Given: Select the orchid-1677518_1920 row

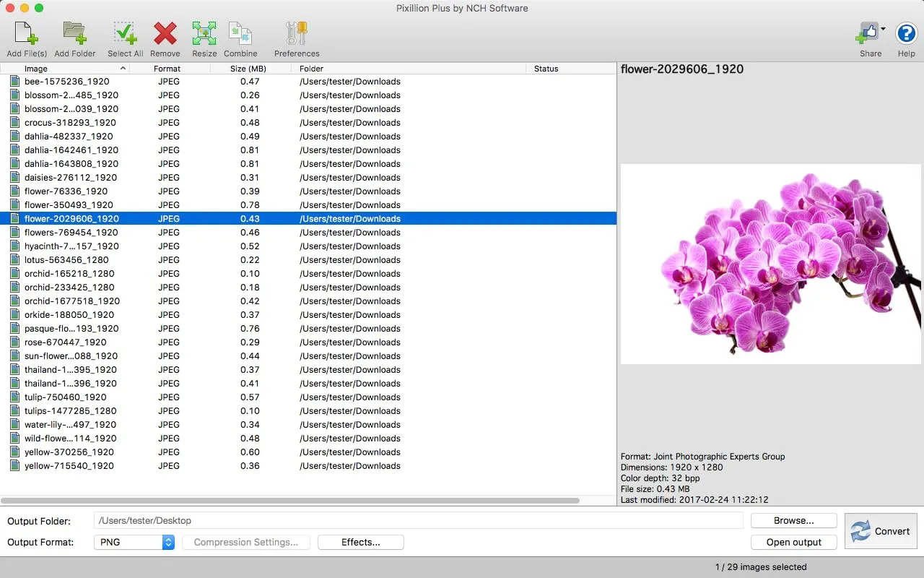Looking at the screenshot, I should coord(308,301).
